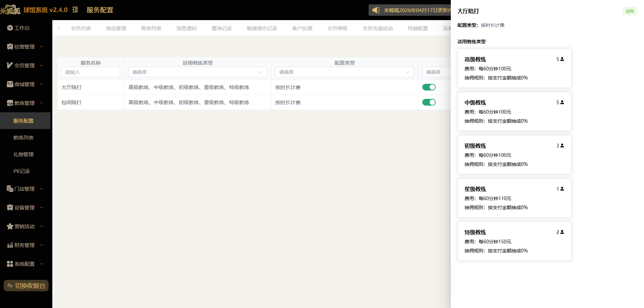Click the 米呱呱 logo icon
This screenshot has width=644, height=308.
coord(10,10)
